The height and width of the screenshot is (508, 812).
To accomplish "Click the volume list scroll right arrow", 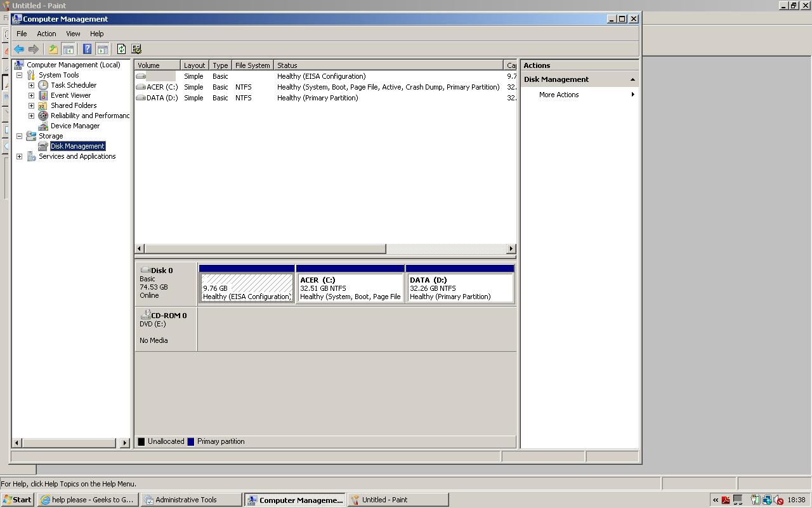I will 511,248.
